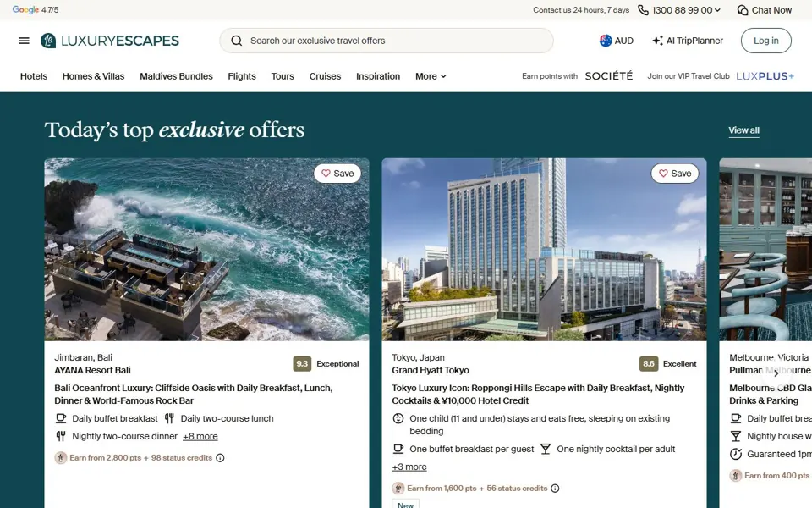
Task: Click coffee cup icon for Daily buffet breakfast
Action: click(61, 418)
